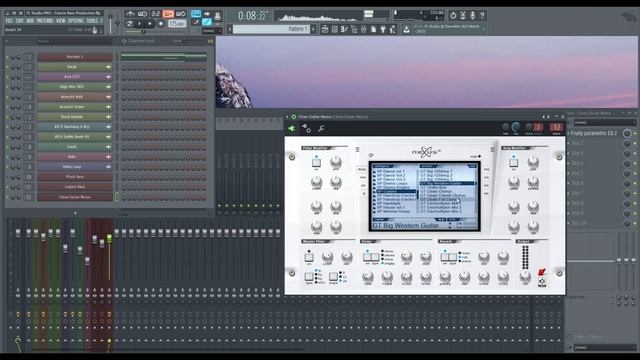
Task: Open Nexus left hamburger menu icon
Action: (358, 149)
